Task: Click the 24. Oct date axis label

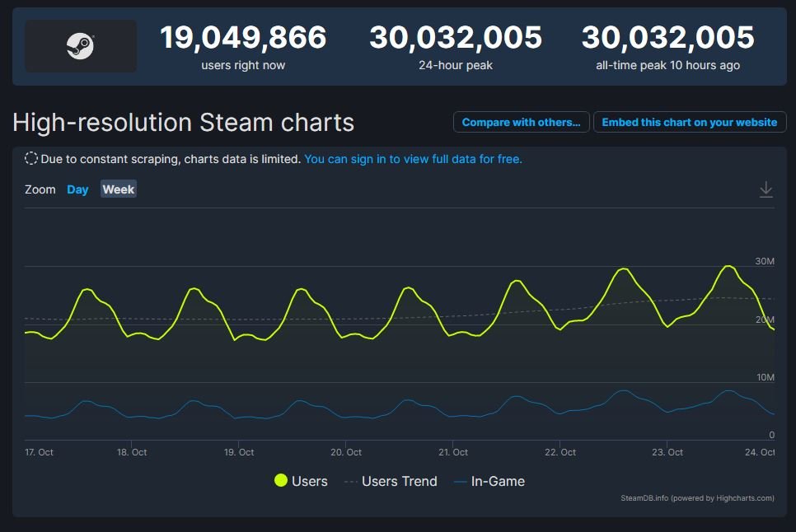Action: pos(759,452)
